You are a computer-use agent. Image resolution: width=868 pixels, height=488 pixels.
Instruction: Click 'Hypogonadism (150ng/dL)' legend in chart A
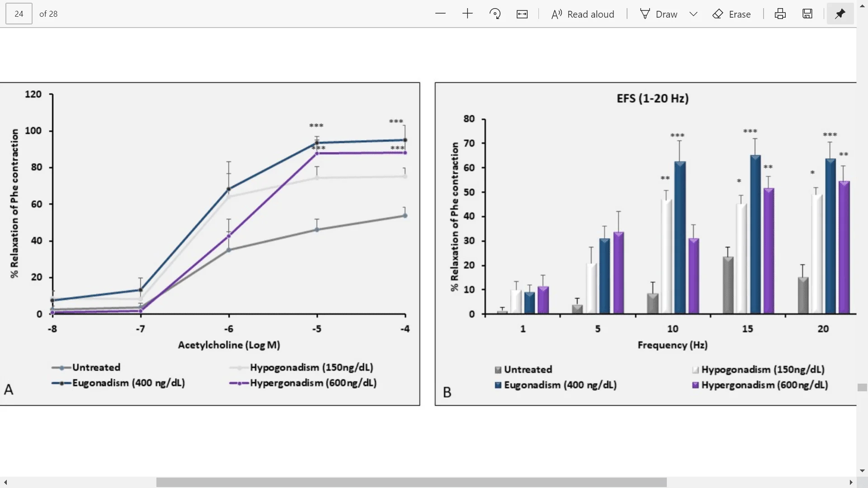(x=302, y=367)
